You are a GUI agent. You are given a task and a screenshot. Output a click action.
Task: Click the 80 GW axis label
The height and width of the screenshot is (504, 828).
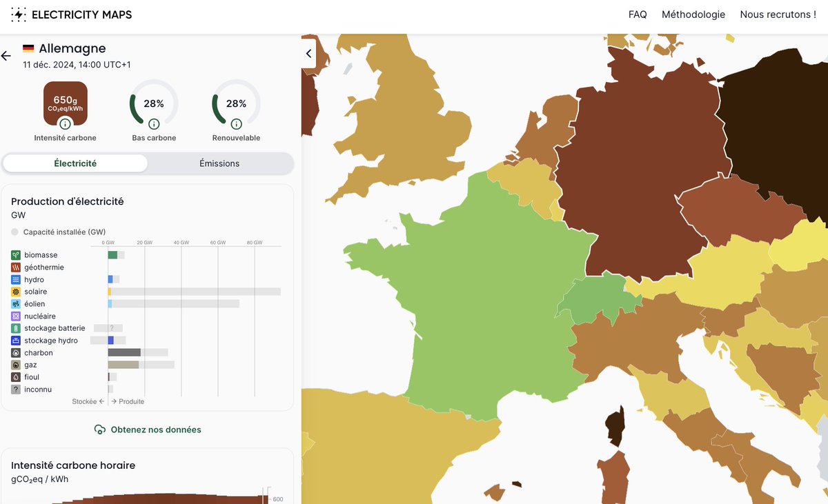point(255,243)
